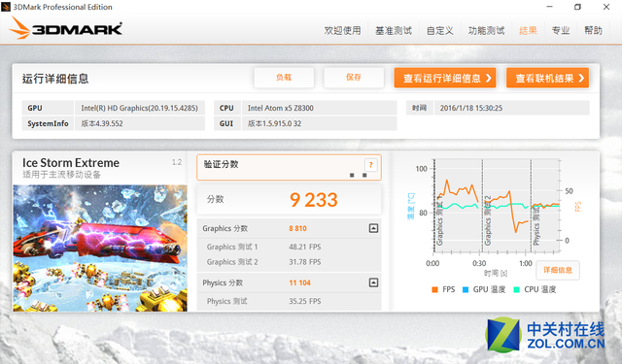Click the green CPU temperature legend swatch
Image resolution: width=622 pixels, height=364 pixels.
pyautogui.click(x=516, y=289)
